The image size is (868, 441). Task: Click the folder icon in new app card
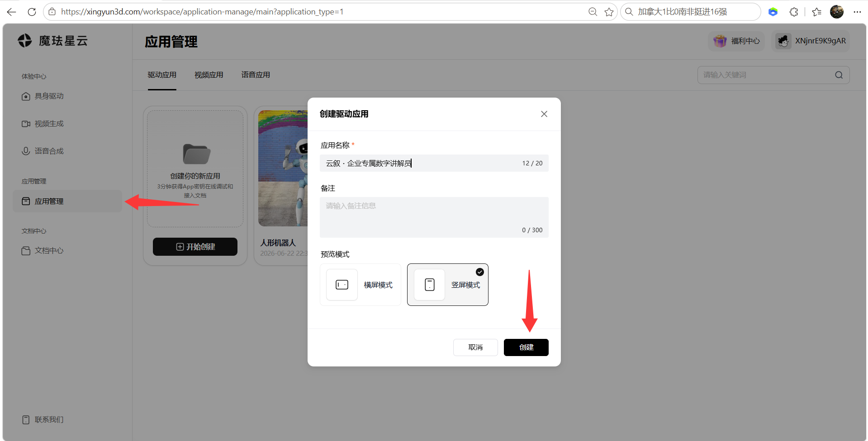(x=196, y=154)
